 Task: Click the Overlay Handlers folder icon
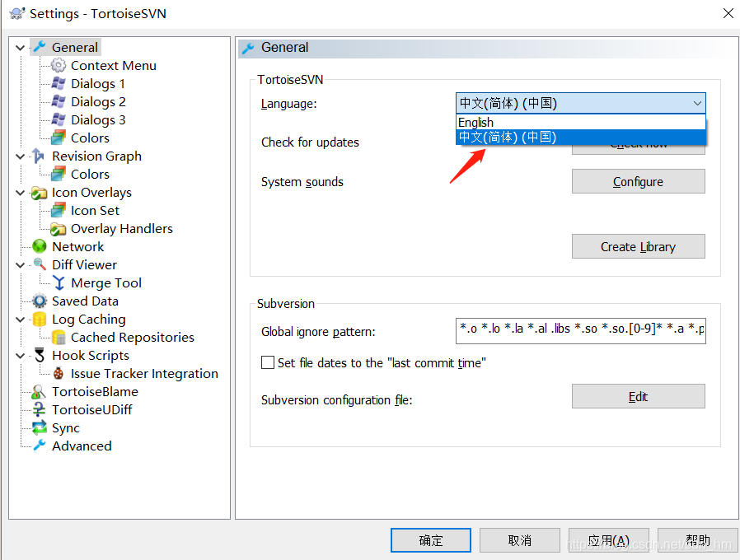tap(58, 229)
